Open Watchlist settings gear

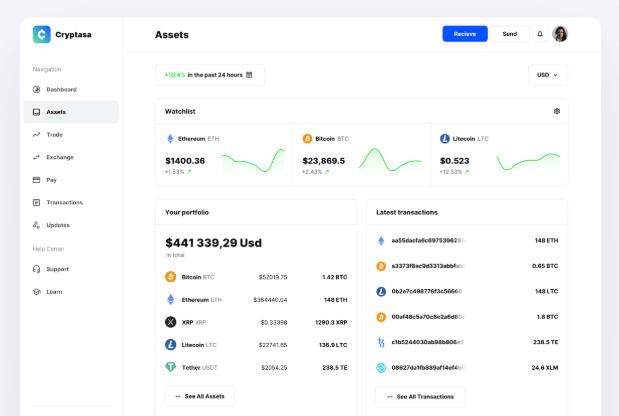tap(557, 111)
